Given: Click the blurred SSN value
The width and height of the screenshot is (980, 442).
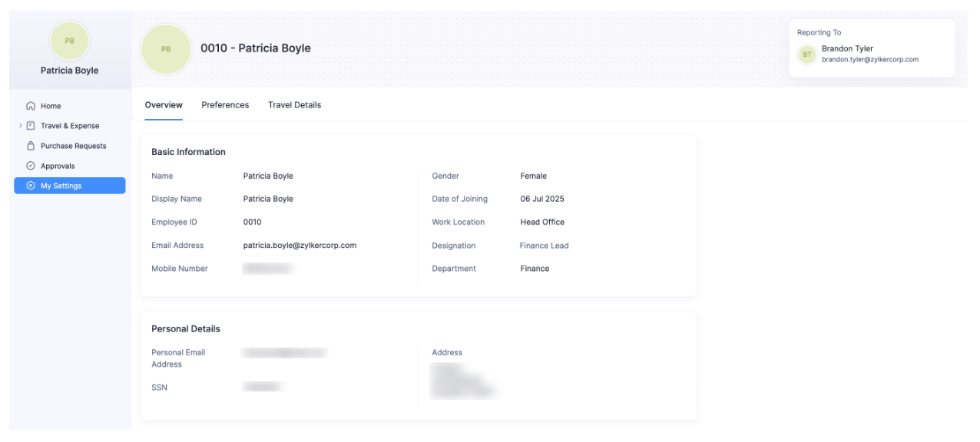Looking at the screenshot, I should [x=262, y=388].
